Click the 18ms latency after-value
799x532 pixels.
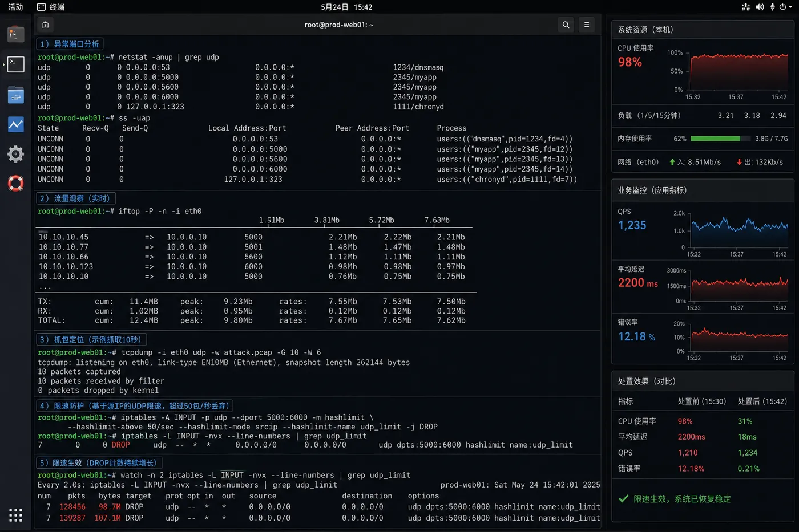747,437
